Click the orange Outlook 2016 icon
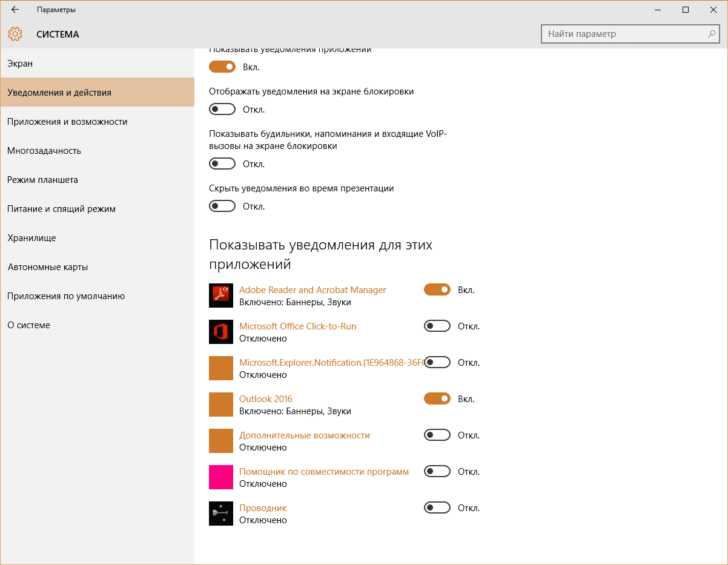The image size is (728, 565). (221, 405)
